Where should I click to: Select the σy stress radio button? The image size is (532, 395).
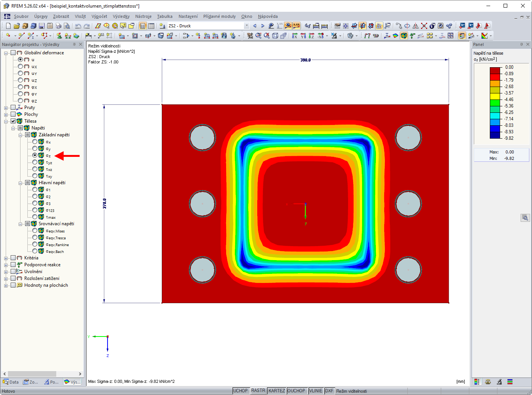(x=35, y=149)
